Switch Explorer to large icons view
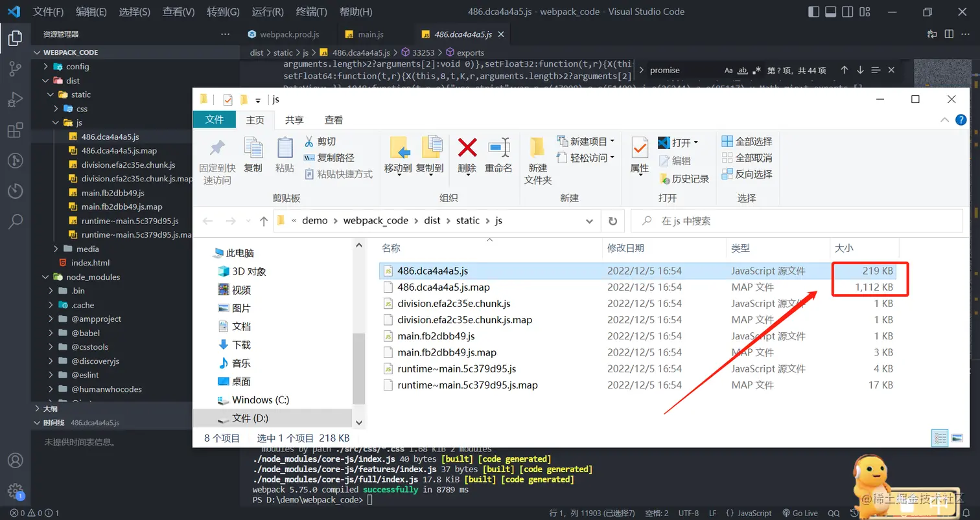 pos(957,438)
